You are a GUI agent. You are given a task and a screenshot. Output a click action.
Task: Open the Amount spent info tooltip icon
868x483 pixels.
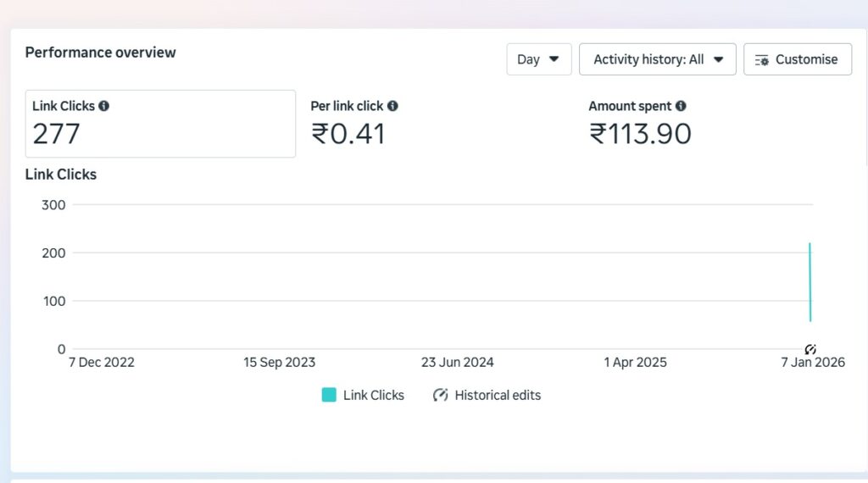pos(681,106)
